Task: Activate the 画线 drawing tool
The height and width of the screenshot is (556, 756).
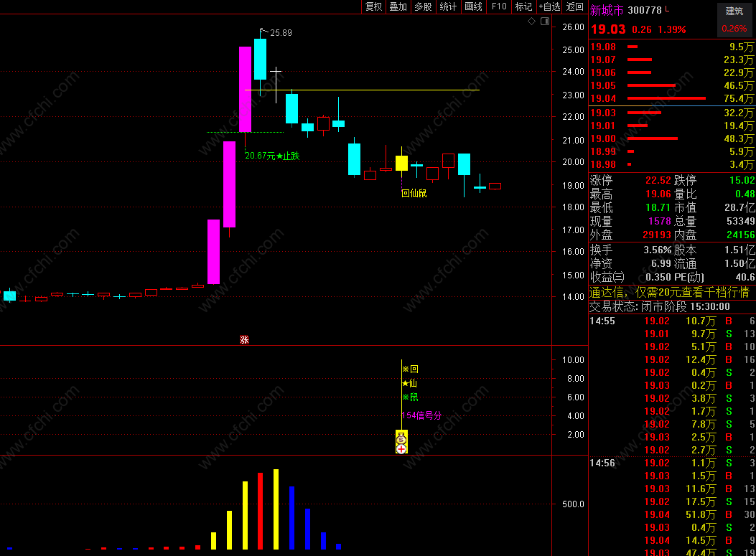Action: click(473, 6)
